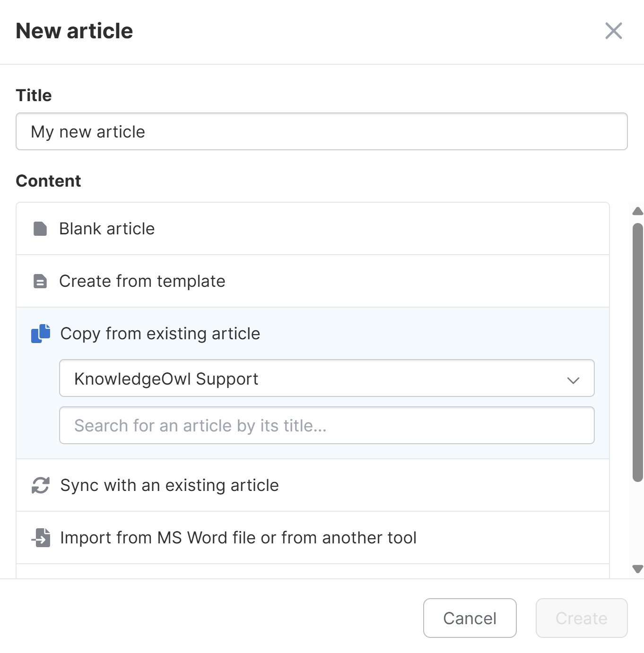Select Sync with an existing article
The image size is (644, 653).
click(x=169, y=485)
